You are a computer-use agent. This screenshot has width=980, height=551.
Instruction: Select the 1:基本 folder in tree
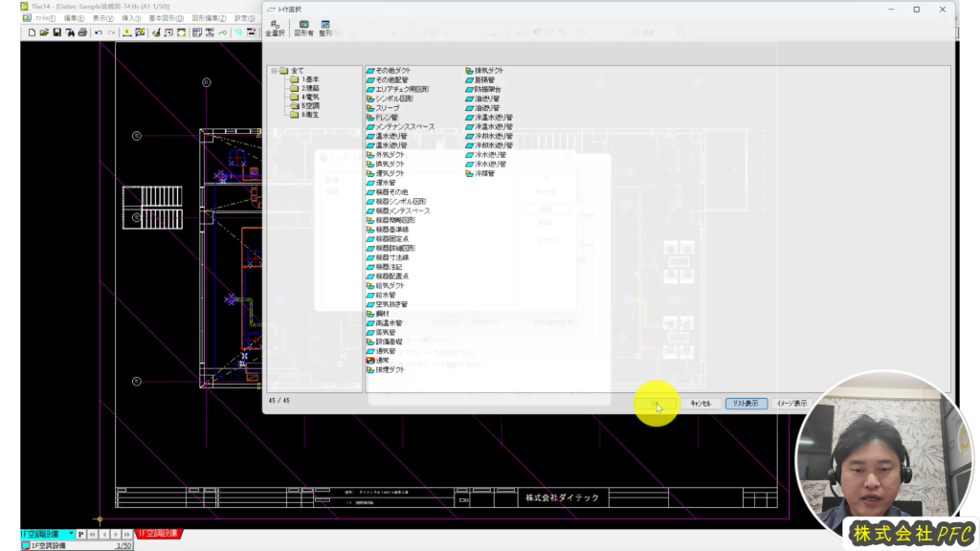pyautogui.click(x=310, y=79)
